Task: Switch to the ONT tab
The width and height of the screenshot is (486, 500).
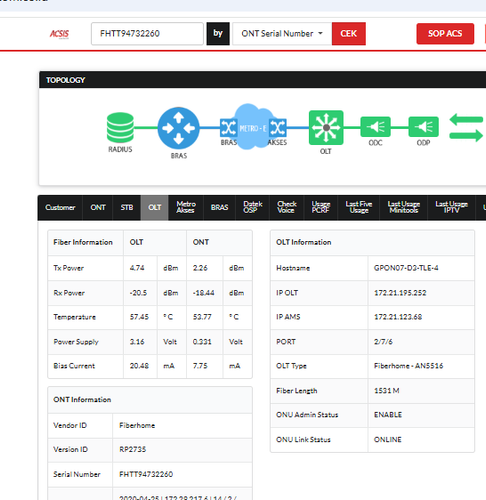Action: [98, 208]
